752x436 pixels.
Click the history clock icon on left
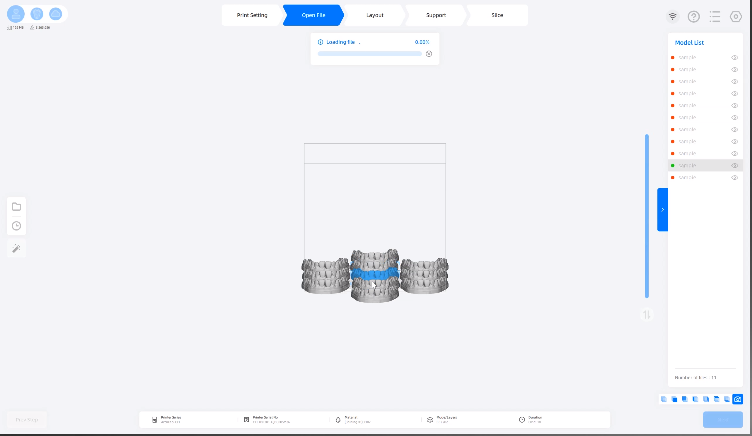(x=16, y=226)
